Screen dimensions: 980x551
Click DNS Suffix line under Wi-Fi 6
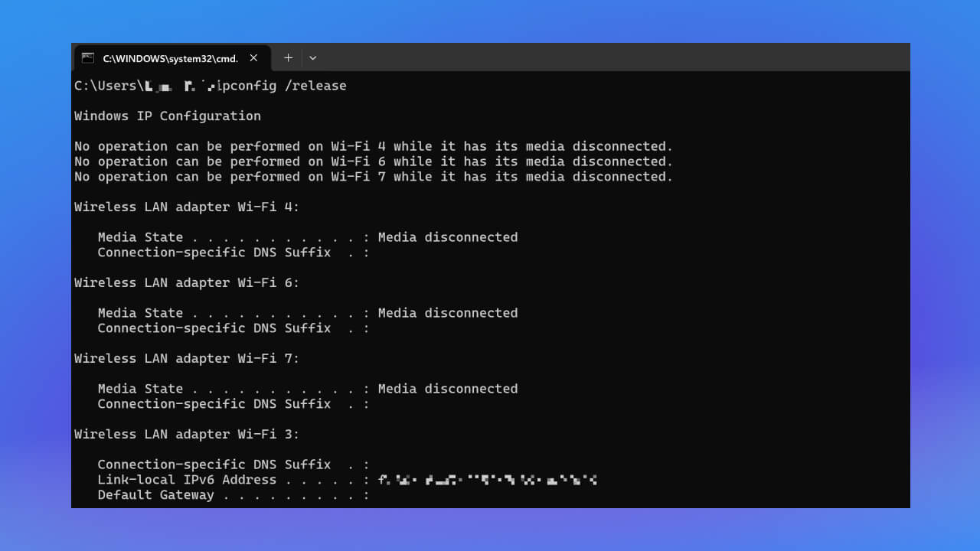point(234,328)
